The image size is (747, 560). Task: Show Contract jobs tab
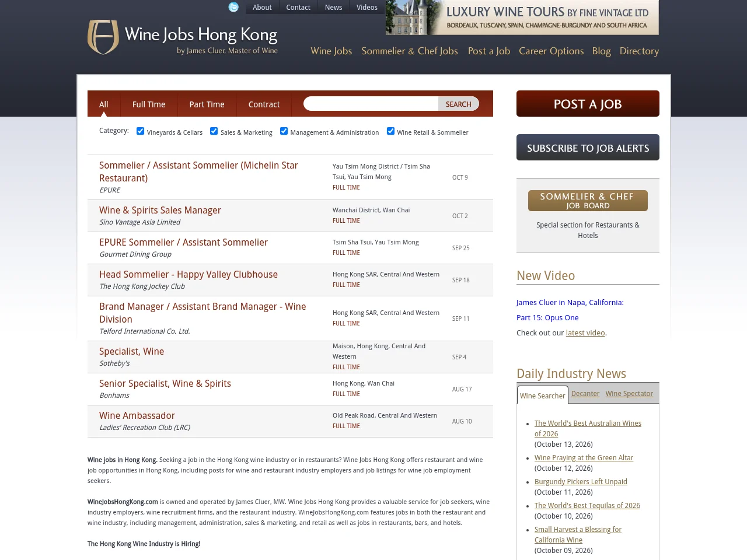pyautogui.click(x=264, y=104)
